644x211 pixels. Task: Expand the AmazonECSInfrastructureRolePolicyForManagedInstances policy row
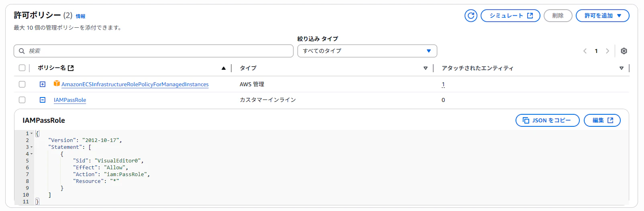coord(43,84)
